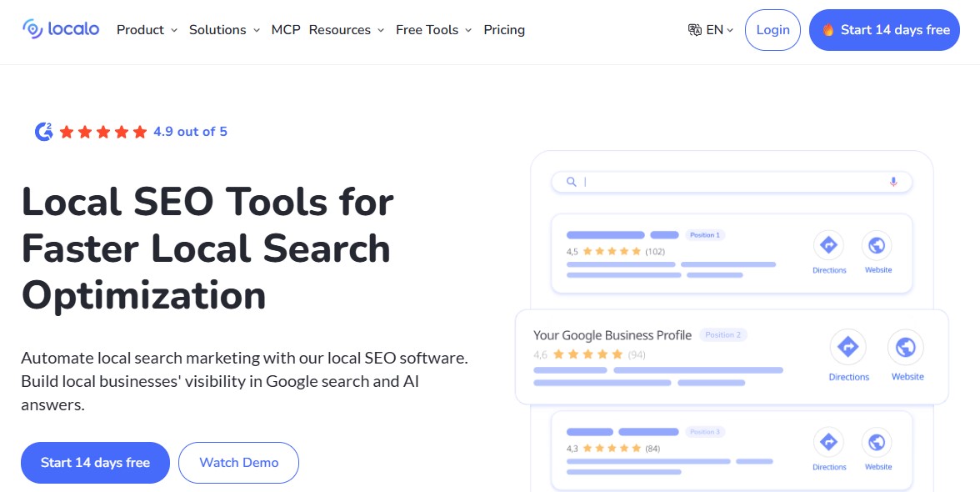The width and height of the screenshot is (980, 492).
Task: Click Directions icon in the Position 3 card
Action: click(x=828, y=442)
